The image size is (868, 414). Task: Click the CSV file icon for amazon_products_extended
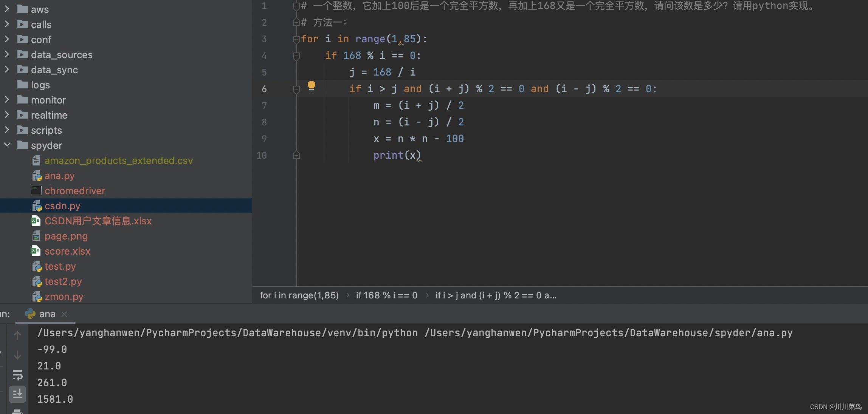tap(36, 160)
